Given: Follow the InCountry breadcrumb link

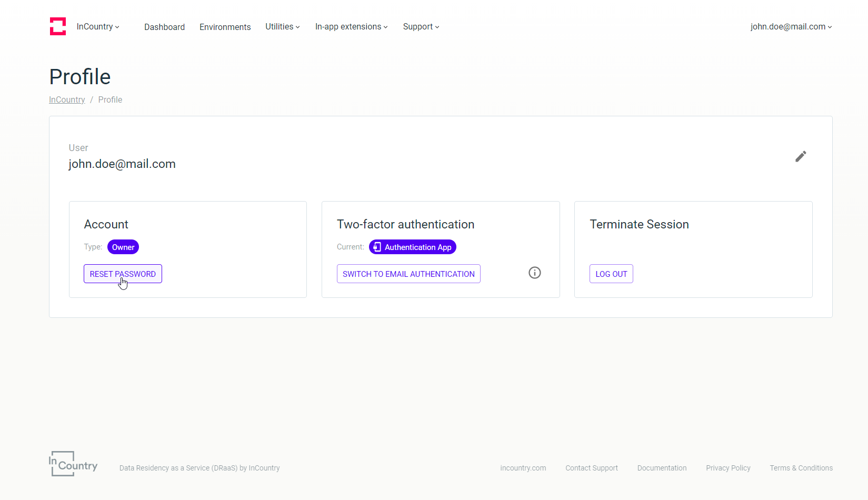Looking at the screenshot, I should point(67,100).
